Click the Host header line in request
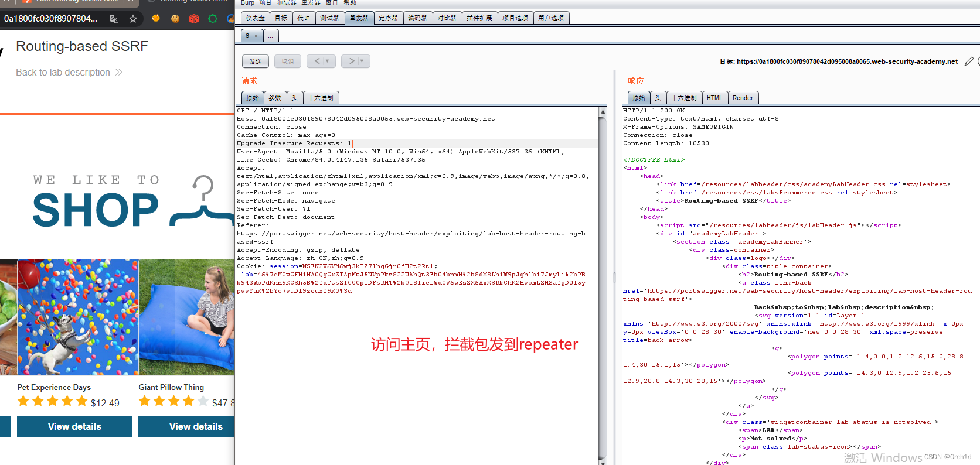 (366, 119)
